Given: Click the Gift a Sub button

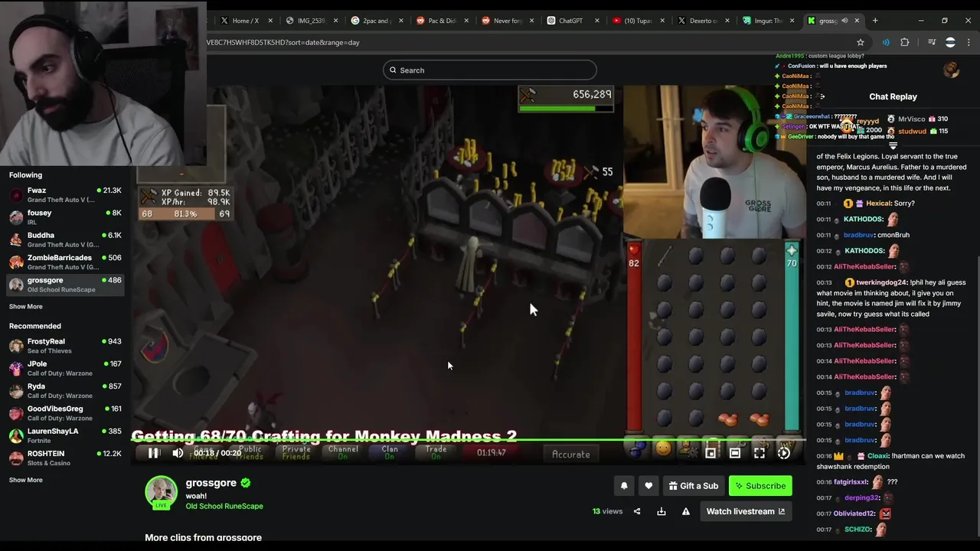Looking at the screenshot, I should [x=694, y=486].
